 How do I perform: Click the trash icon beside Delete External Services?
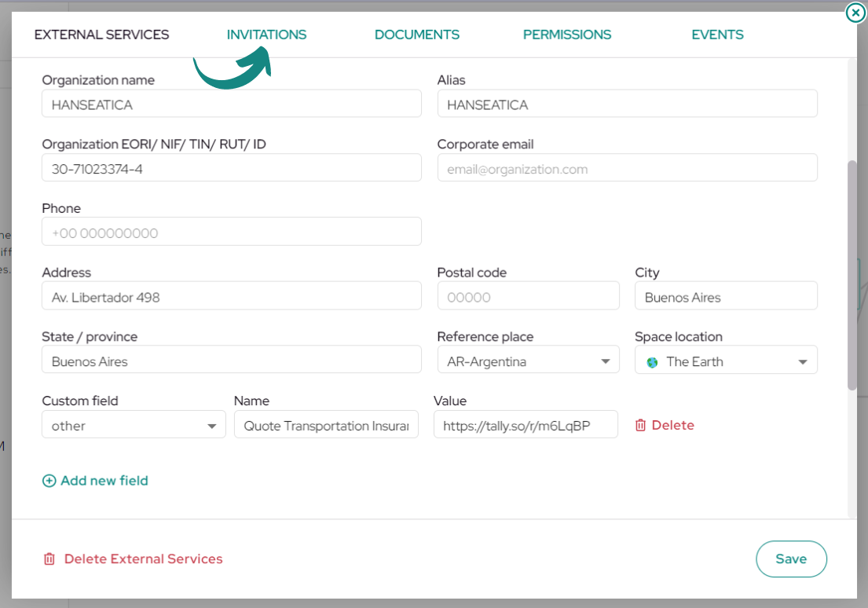tap(49, 559)
